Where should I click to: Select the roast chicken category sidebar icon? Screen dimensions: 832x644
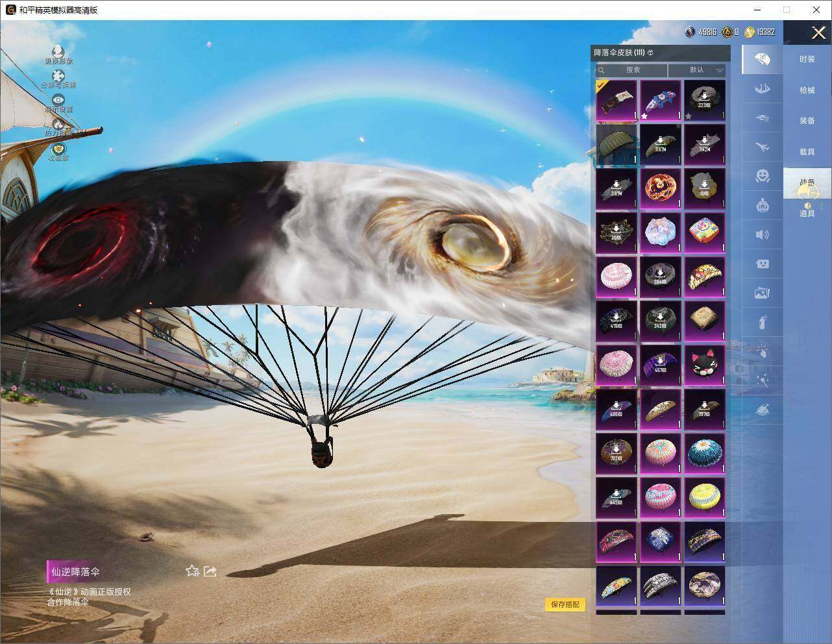[763, 410]
